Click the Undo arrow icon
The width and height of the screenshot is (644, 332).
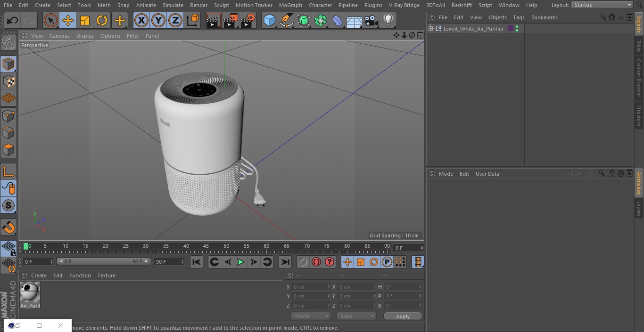(x=13, y=20)
